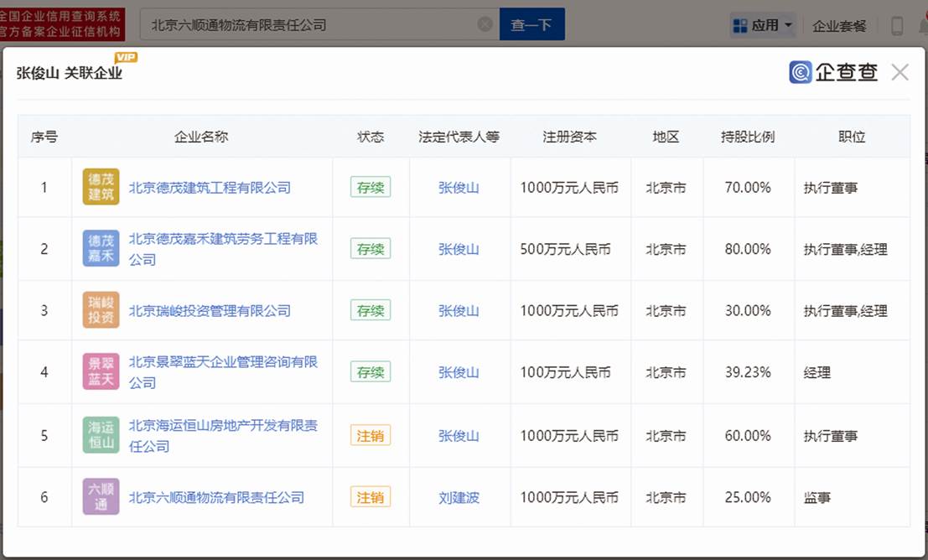The width and height of the screenshot is (928, 560).
Task: Click the 60.00% shareholding cell
Action: point(748,436)
